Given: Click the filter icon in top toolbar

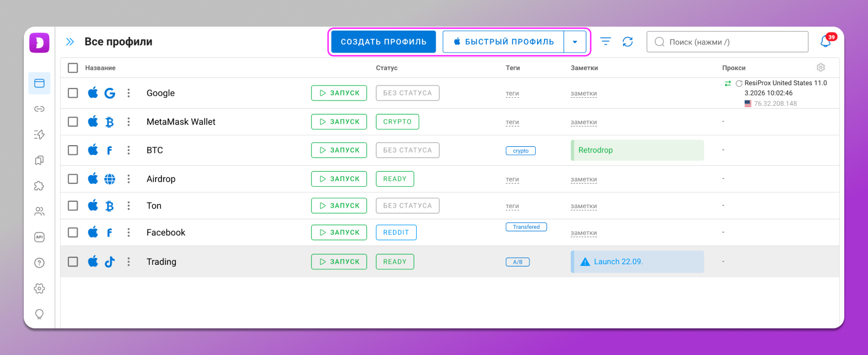Looking at the screenshot, I should coord(605,42).
